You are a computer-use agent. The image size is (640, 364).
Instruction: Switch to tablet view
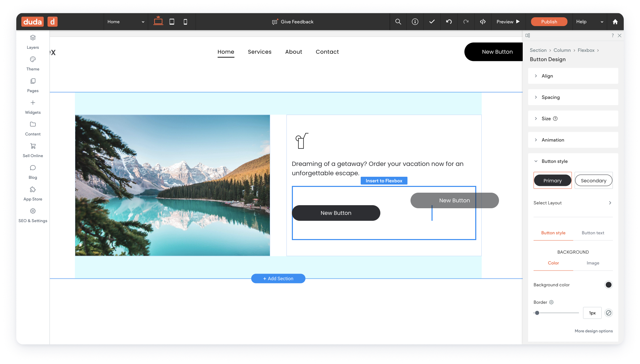(x=172, y=22)
